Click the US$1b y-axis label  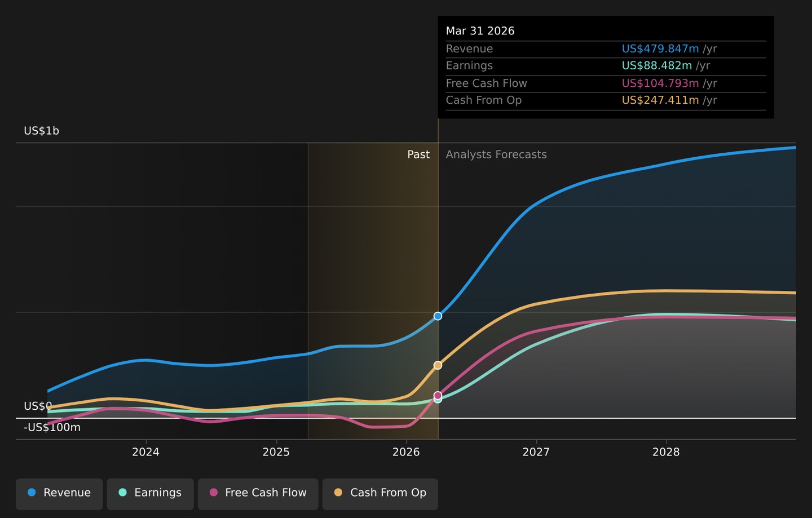click(x=41, y=131)
